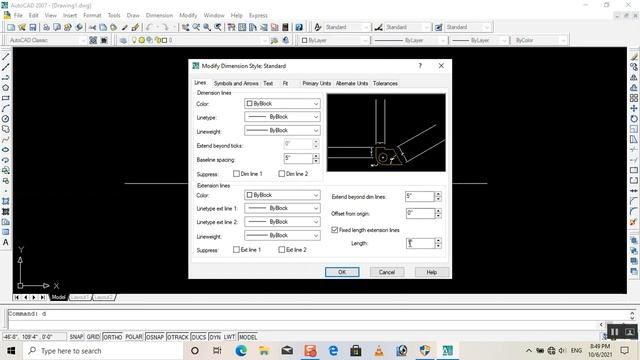Switch to Primary Units tab
Viewport: 640px width, 360px height.
[x=316, y=83]
